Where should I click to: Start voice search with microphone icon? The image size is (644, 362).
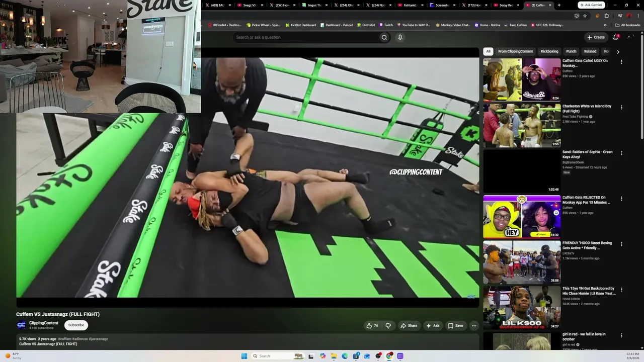[400, 37]
